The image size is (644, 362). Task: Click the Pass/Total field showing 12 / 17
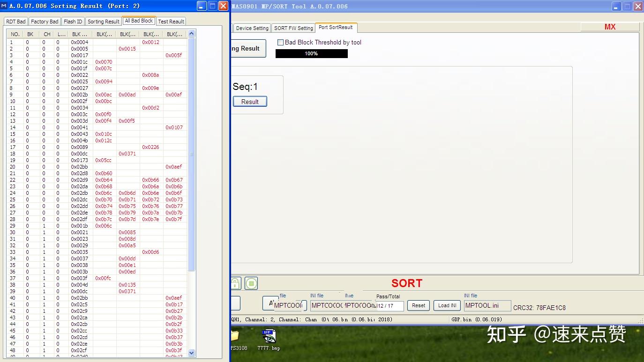click(389, 306)
